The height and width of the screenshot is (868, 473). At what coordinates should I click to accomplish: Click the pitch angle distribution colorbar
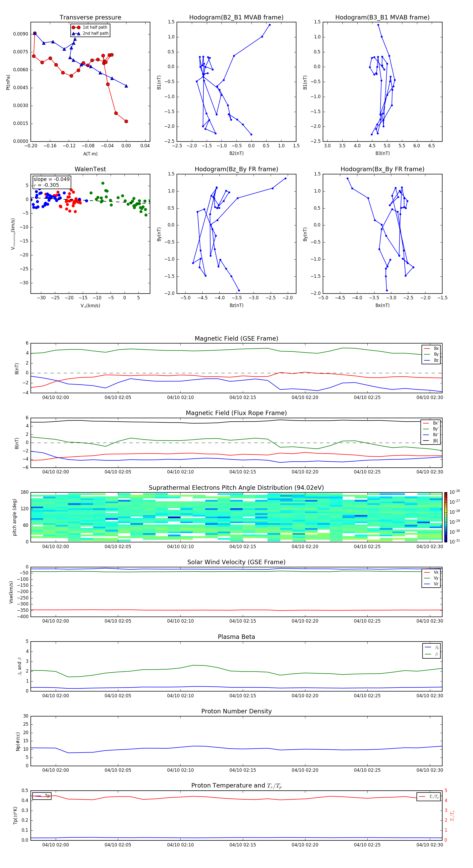coord(446,517)
